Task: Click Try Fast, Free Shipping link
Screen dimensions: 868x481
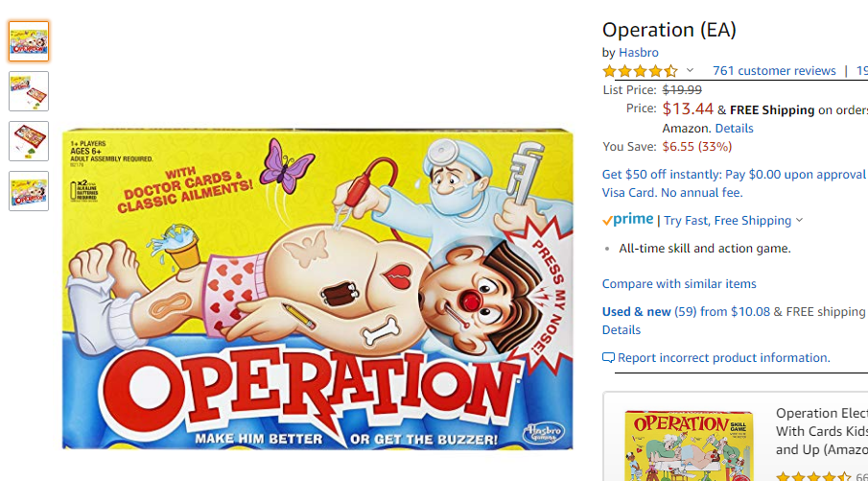Action: [727, 221]
